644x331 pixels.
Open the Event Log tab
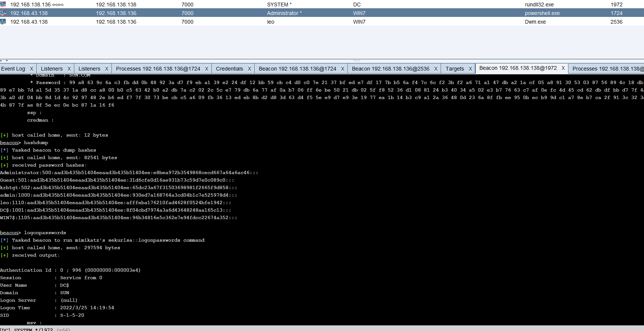(x=13, y=69)
